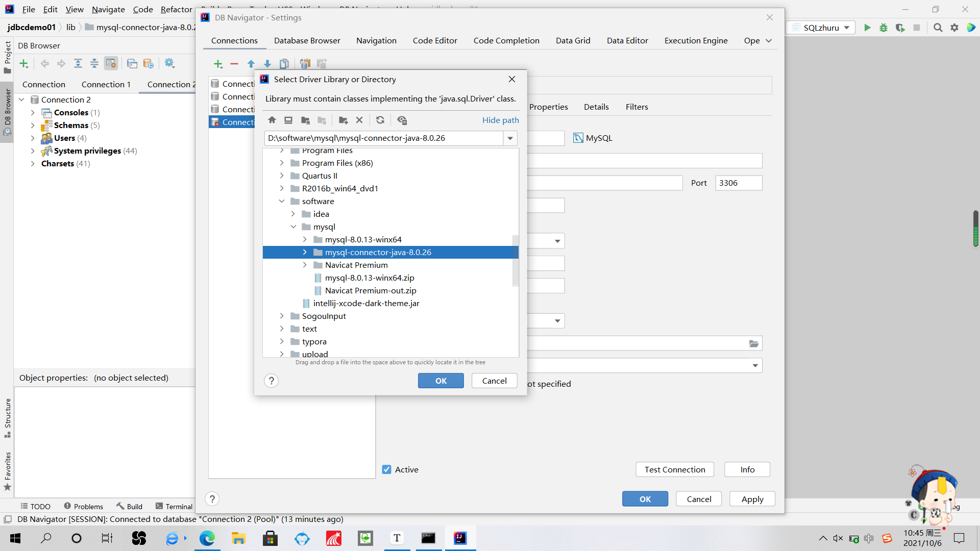Click the Test Connection button
The height and width of the screenshot is (551, 980).
674,469
